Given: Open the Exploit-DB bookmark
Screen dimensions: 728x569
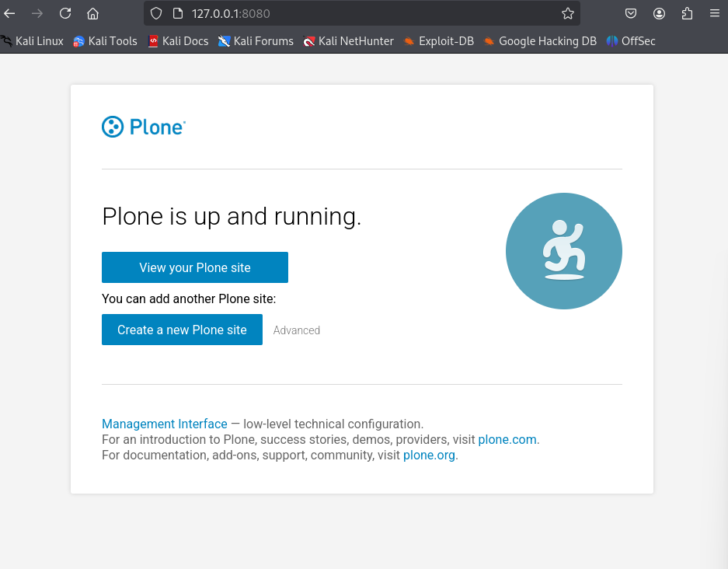Looking at the screenshot, I should point(439,41).
